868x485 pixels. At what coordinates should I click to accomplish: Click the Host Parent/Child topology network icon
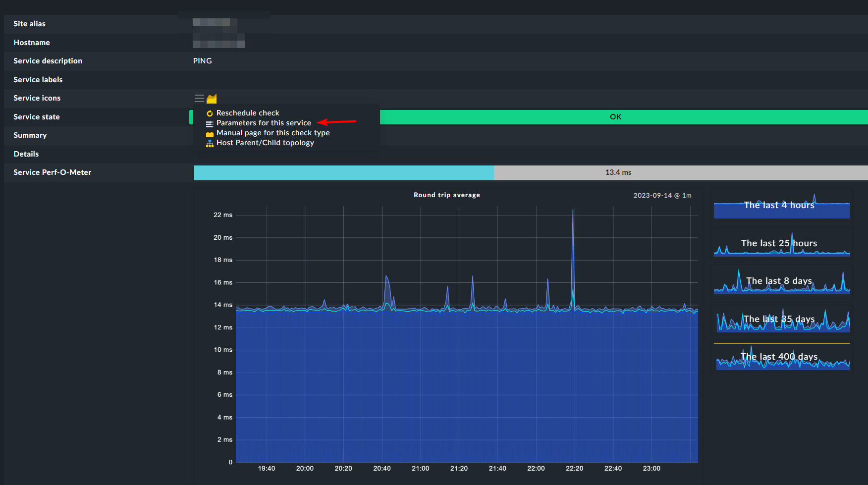210,143
